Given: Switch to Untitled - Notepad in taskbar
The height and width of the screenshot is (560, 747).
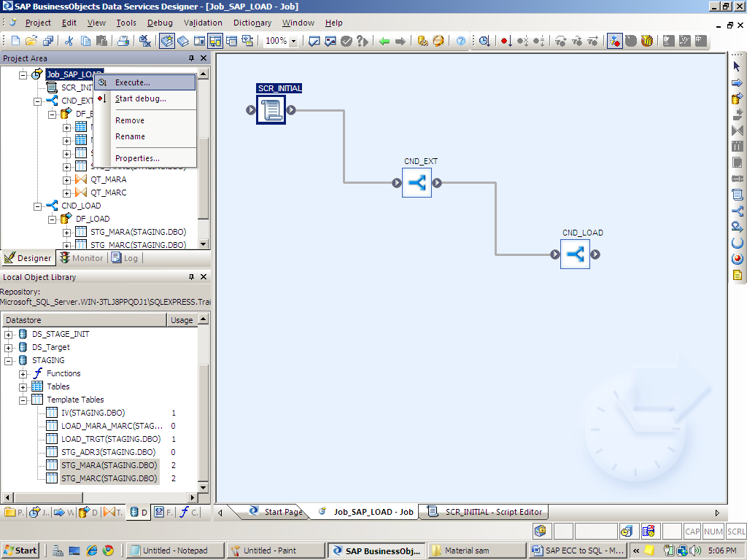Looking at the screenshot, I should pyautogui.click(x=176, y=551).
